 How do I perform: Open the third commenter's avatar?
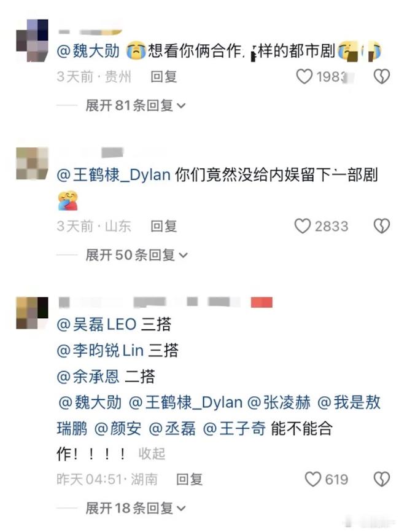pos(32,313)
